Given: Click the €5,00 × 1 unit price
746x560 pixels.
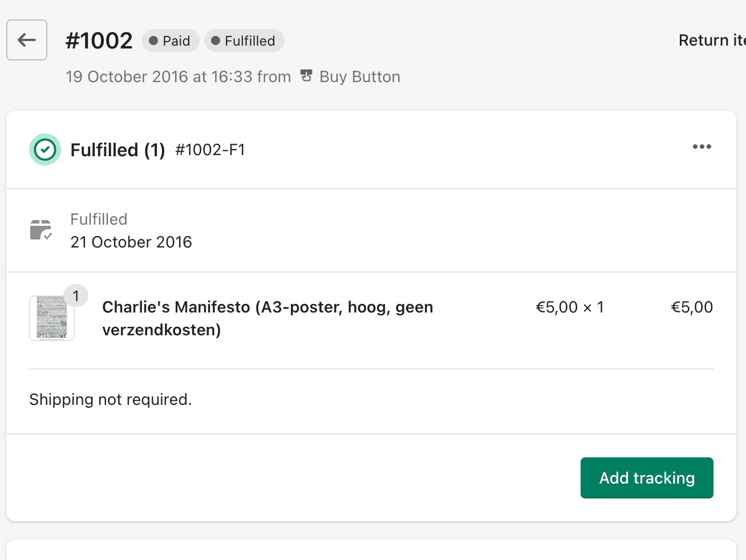Looking at the screenshot, I should pyautogui.click(x=570, y=307).
